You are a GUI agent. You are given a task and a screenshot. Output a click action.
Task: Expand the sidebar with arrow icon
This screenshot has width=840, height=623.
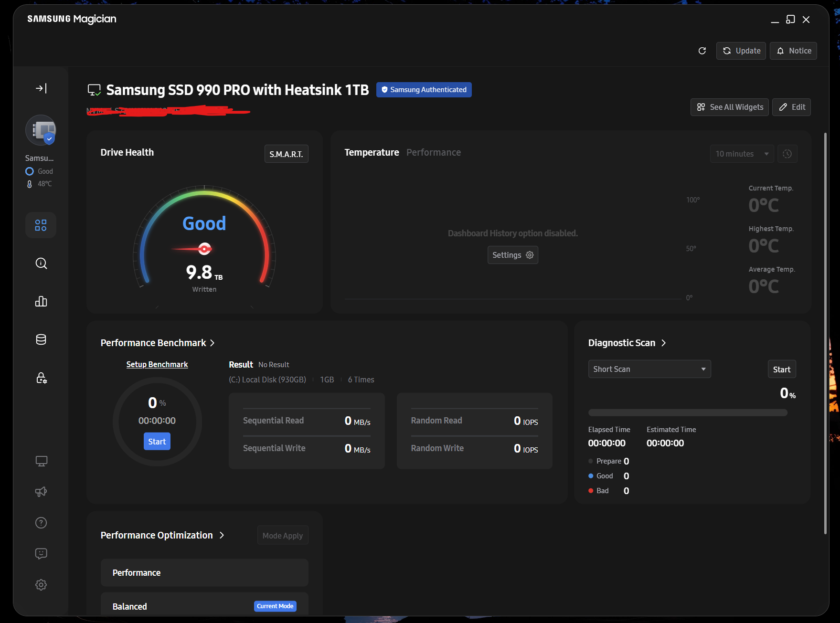[41, 88]
